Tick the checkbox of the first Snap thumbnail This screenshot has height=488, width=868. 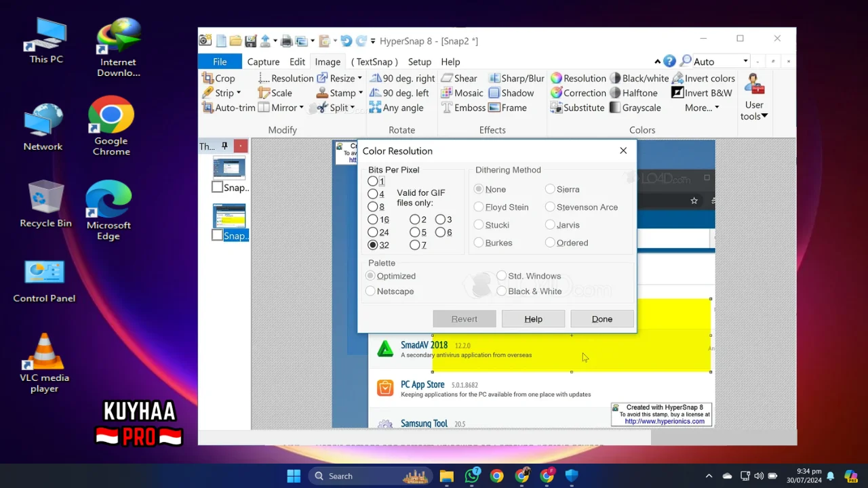tap(217, 187)
